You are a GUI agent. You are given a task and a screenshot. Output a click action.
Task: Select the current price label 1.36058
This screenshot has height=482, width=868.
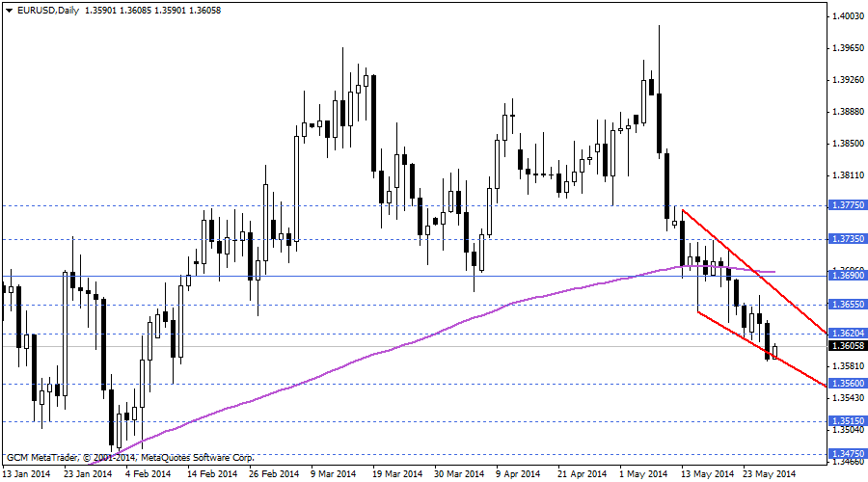coord(848,346)
